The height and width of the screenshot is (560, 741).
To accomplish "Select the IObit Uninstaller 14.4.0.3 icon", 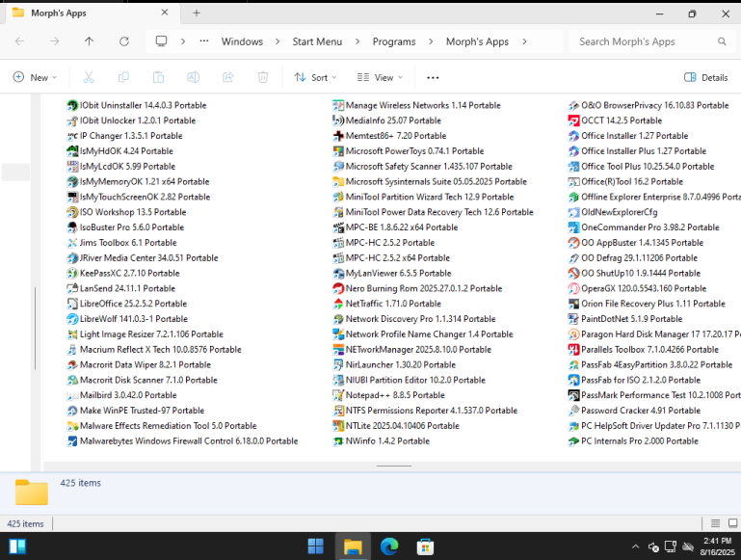I will (x=72, y=105).
